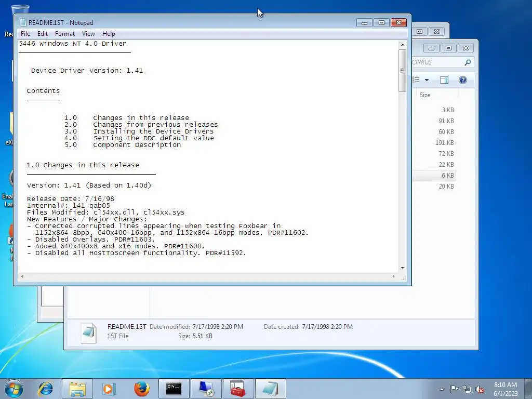Open the Help menu in Notepad

109,34
